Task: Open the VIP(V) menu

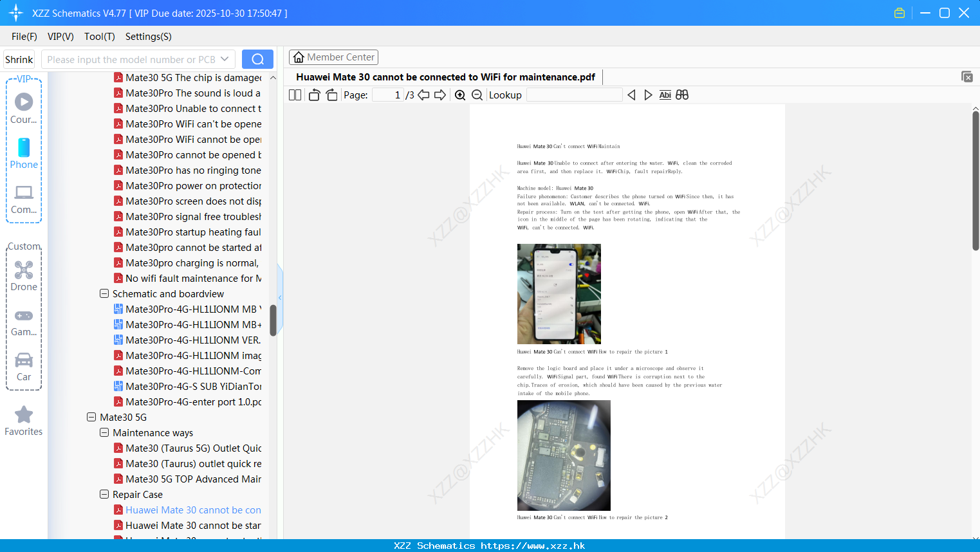Action: tap(60, 37)
